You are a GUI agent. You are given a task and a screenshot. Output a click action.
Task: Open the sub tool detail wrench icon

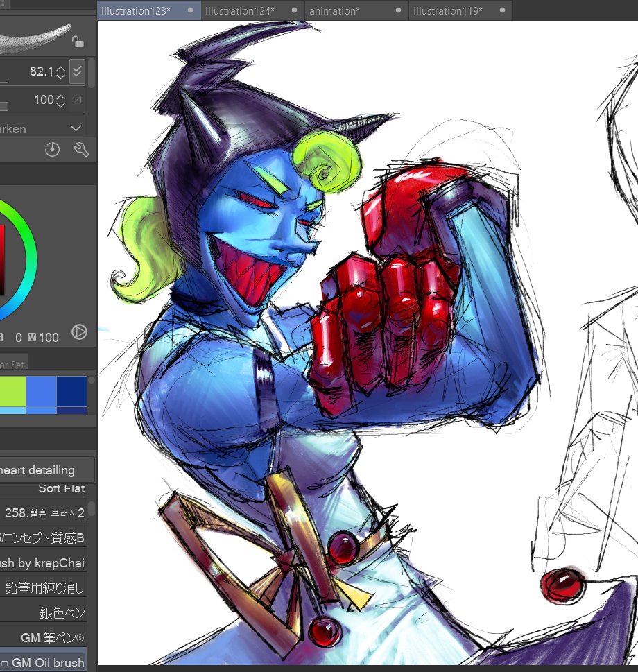pos(81,149)
